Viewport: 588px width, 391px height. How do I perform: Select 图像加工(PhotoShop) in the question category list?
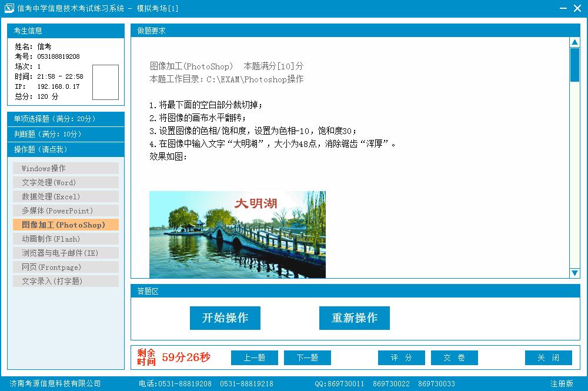pyautogui.click(x=65, y=224)
